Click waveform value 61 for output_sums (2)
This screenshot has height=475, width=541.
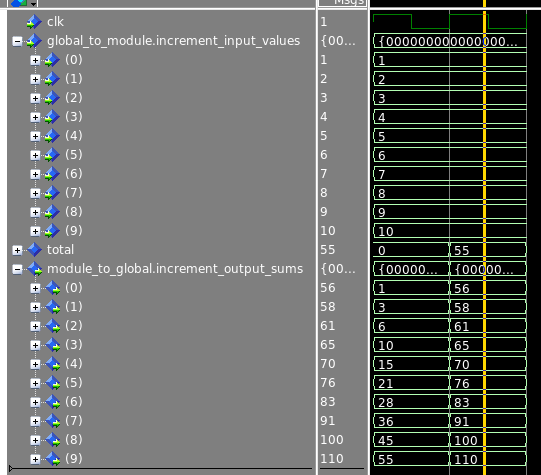point(462,327)
